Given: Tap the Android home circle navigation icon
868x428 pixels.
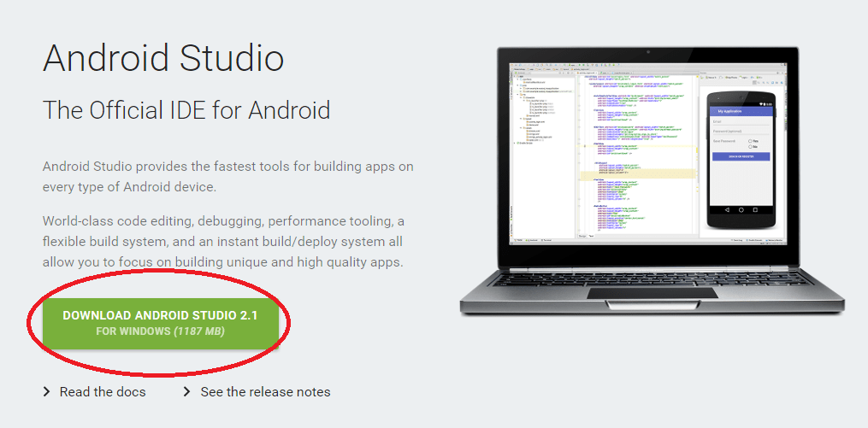Looking at the screenshot, I should (x=741, y=210).
